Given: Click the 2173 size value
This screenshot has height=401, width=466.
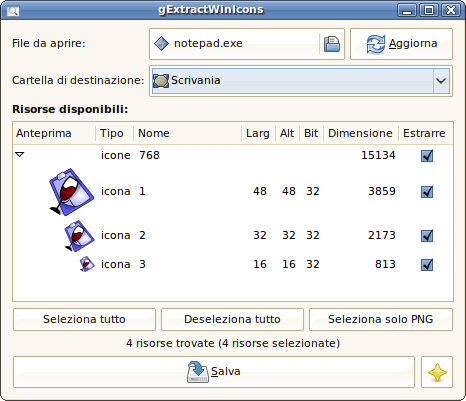Looking at the screenshot, I should pos(382,235).
